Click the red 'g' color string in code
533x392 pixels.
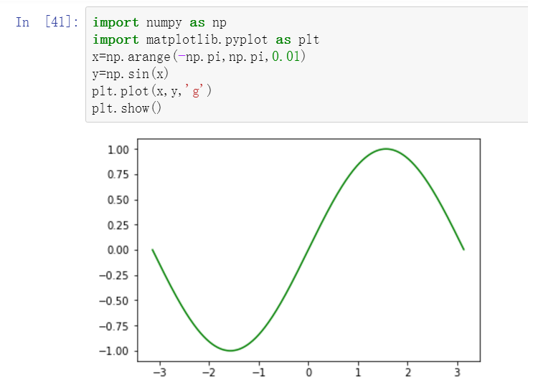pos(196,91)
